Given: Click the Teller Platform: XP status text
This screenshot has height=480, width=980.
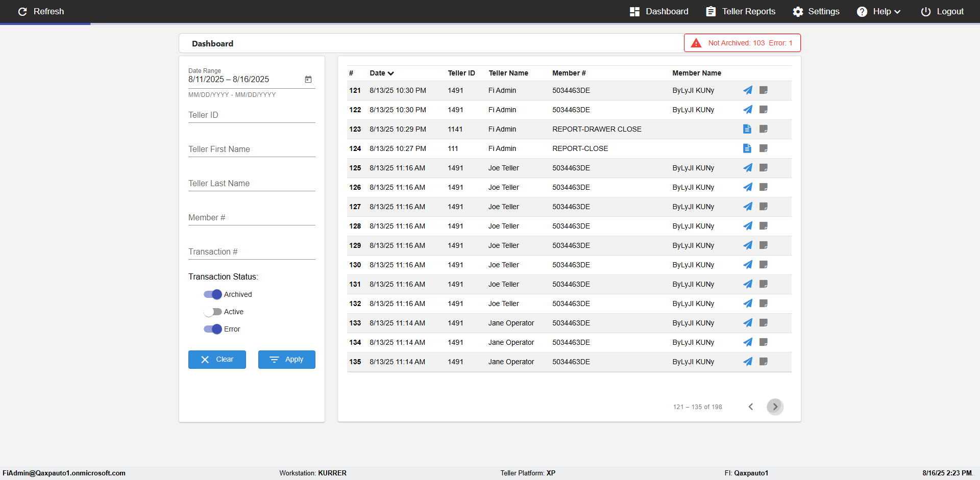Looking at the screenshot, I should pyautogui.click(x=528, y=473).
